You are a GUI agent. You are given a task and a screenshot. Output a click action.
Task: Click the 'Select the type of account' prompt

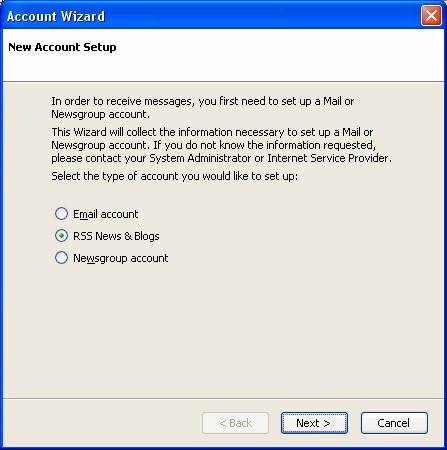click(x=174, y=176)
